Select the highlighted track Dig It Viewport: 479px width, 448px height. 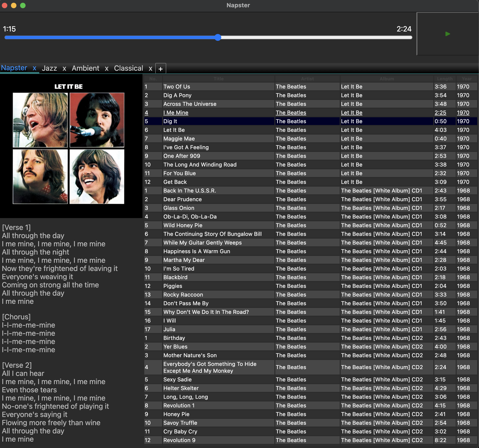coord(310,121)
